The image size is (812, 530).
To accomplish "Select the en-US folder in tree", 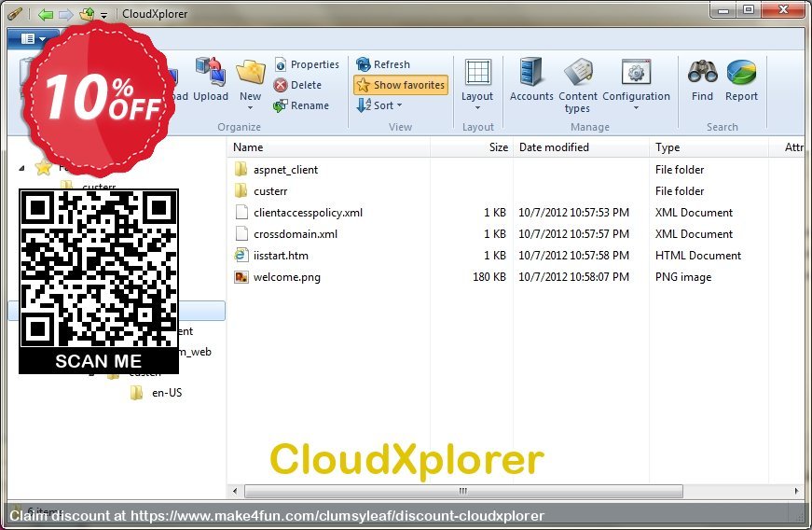I will pos(167,393).
